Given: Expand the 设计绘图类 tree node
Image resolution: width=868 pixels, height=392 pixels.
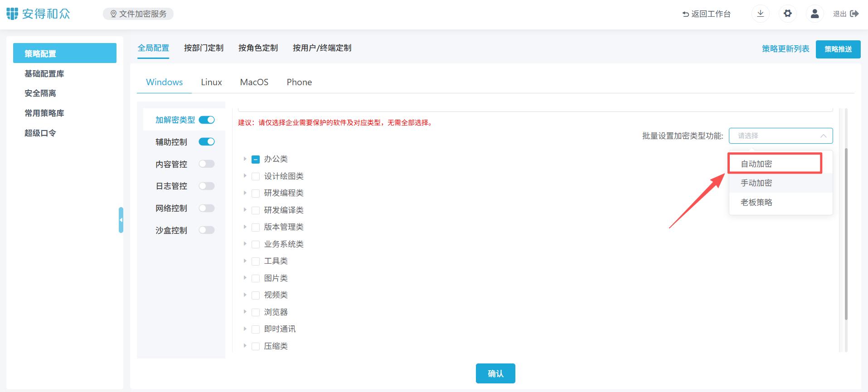Looking at the screenshot, I should coord(245,176).
